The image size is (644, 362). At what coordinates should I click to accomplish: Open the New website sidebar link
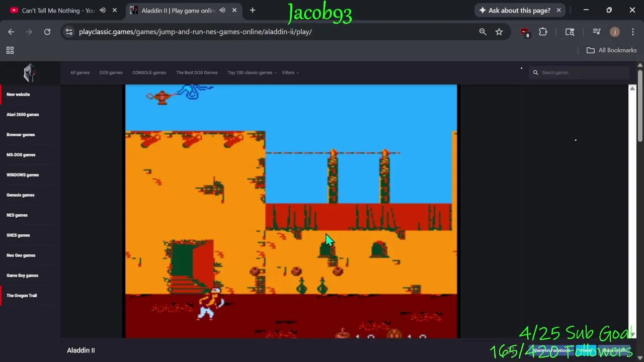coord(18,95)
